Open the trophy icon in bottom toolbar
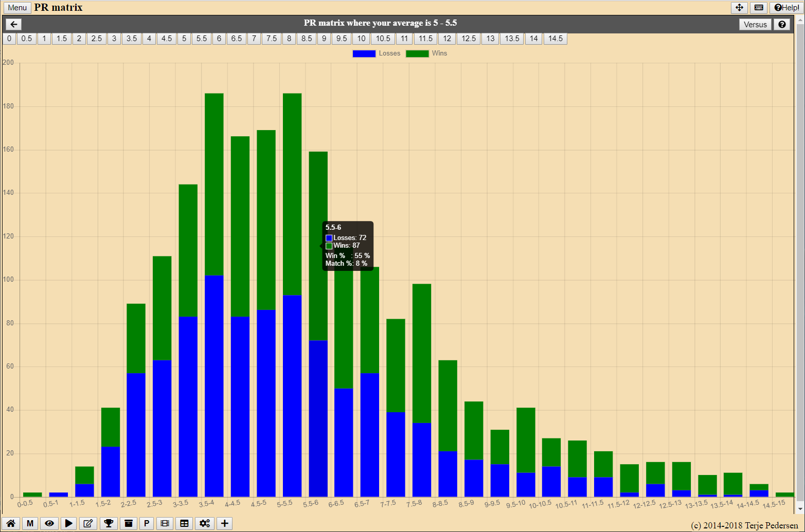This screenshot has width=805, height=532. click(109, 523)
